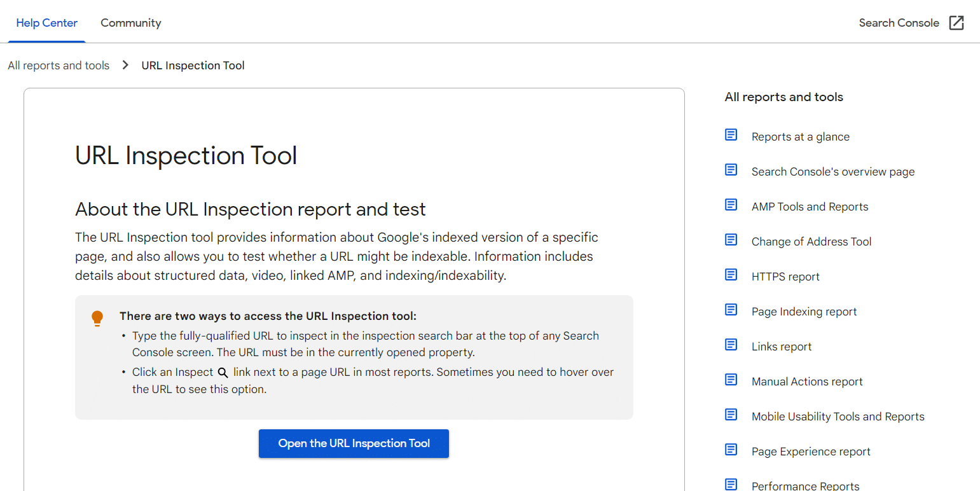980x491 pixels.
Task: Click the article icon beside Change of Address Tool
Action: point(731,240)
